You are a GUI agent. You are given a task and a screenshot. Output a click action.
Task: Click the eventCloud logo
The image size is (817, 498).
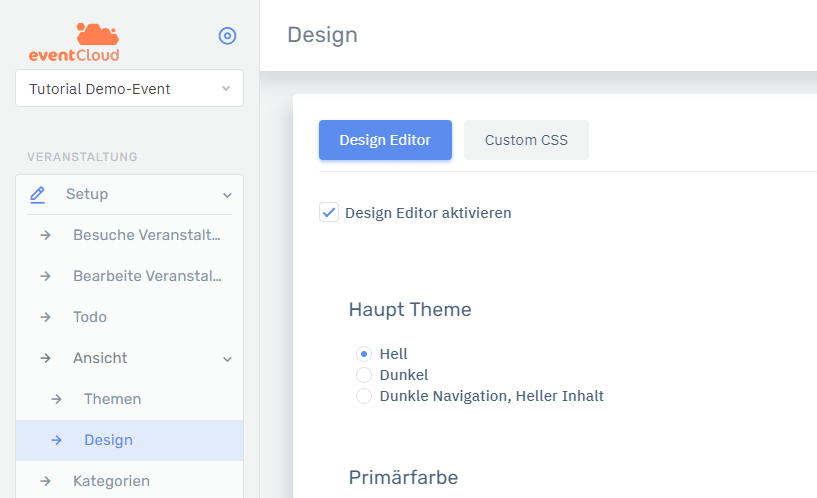click(74, 43)
